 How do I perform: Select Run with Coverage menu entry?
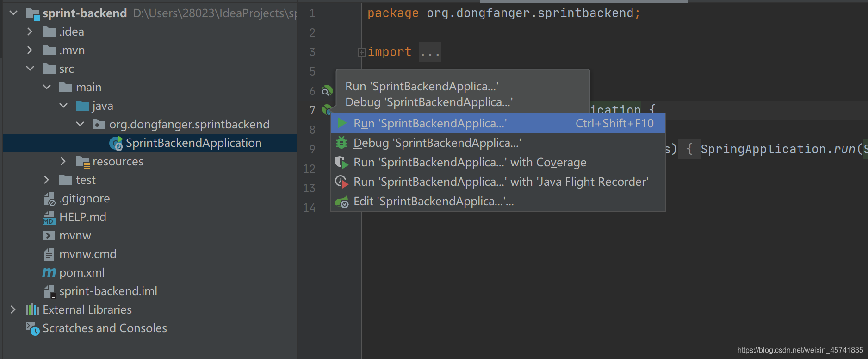coord(498,162)
